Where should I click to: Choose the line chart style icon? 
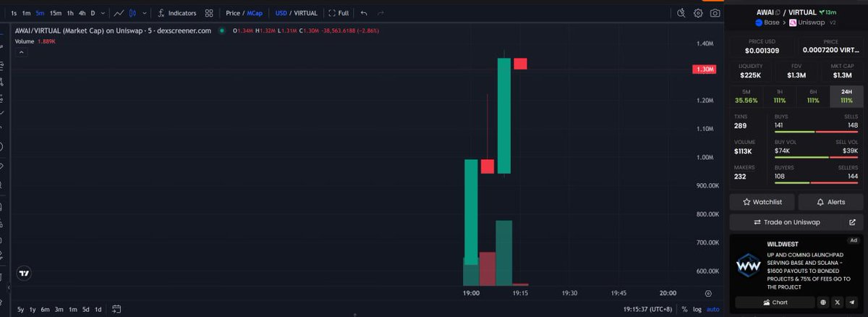tap(119, 13)
